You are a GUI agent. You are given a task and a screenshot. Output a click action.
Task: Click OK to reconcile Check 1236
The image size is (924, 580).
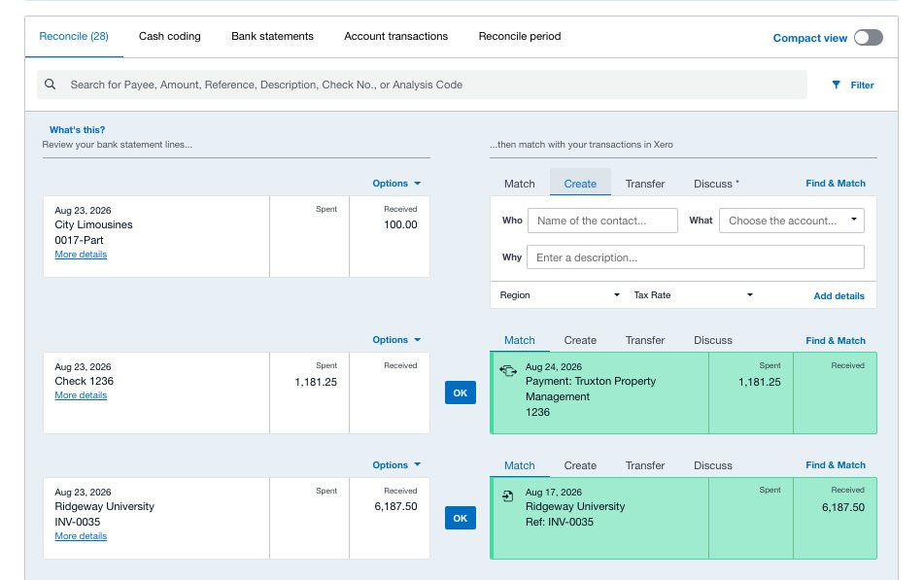tap(461, 392)
